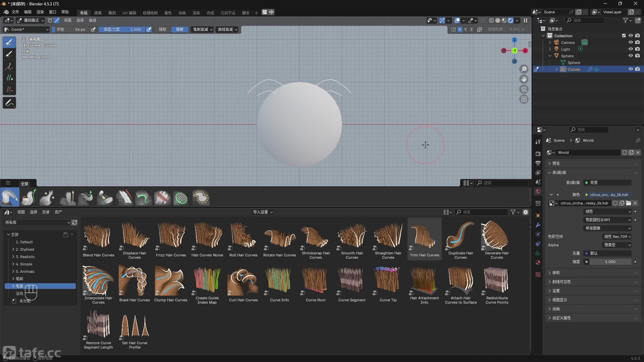Click the Add curves tool icon

[x=9, y=78]
